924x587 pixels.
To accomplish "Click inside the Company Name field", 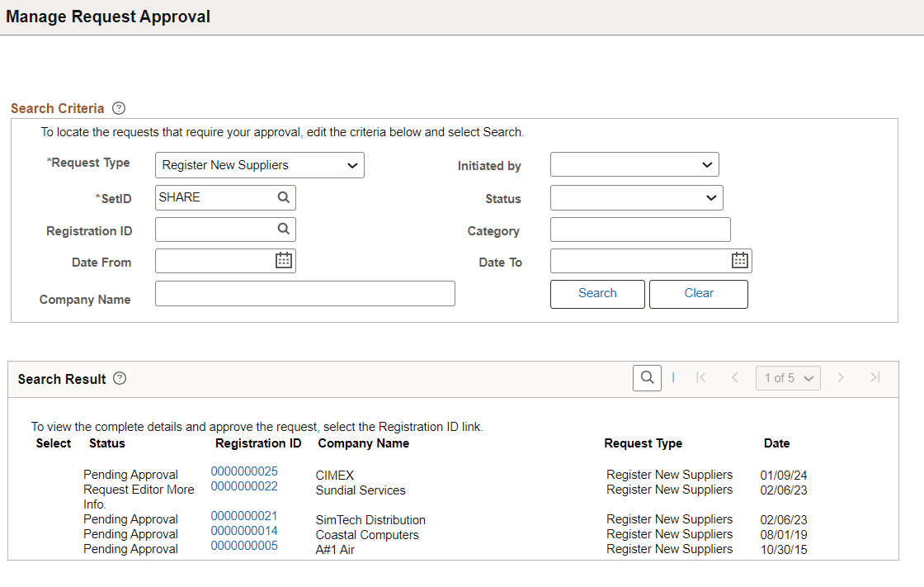I will click(304, 293).
